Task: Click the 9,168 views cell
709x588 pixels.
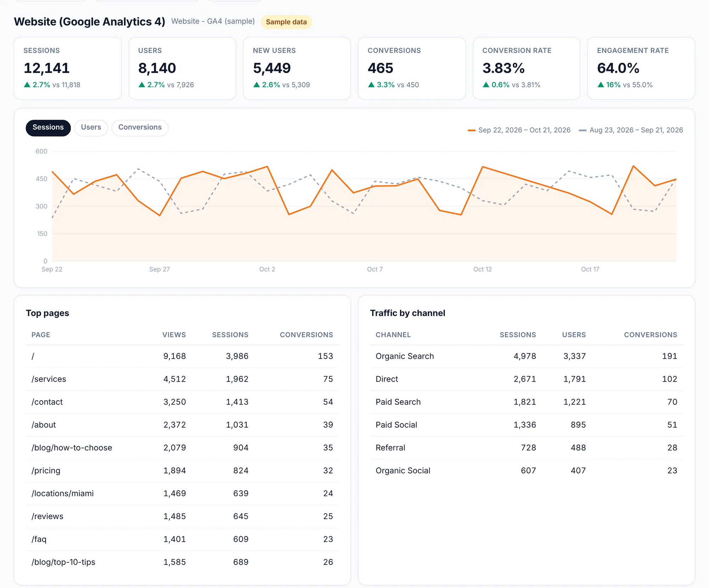Action: (174, 356)
